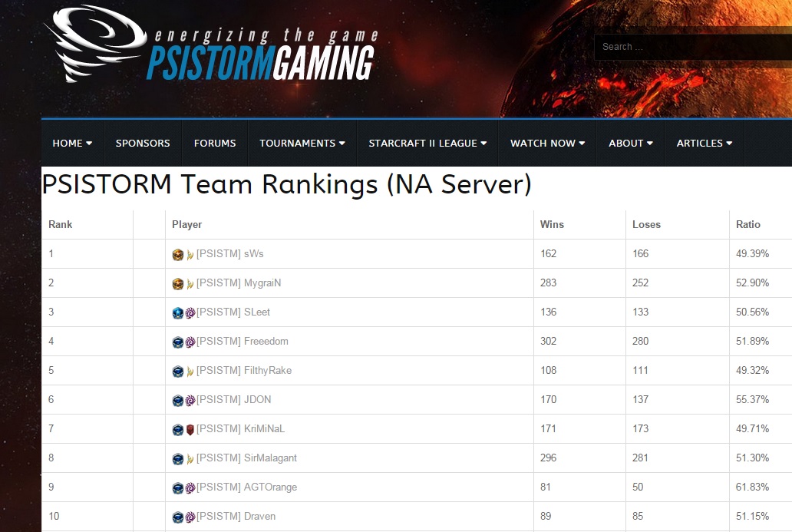Expand the Tournaments dropdown menu

302,143
